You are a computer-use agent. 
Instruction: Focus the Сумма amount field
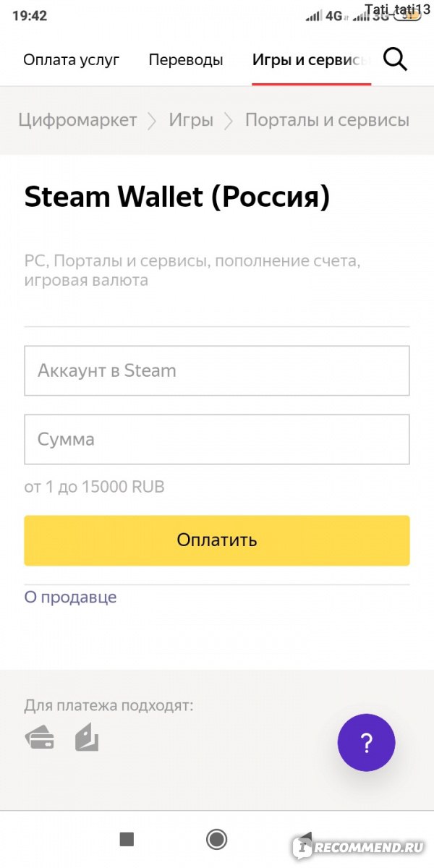click(x=217, y=439)
